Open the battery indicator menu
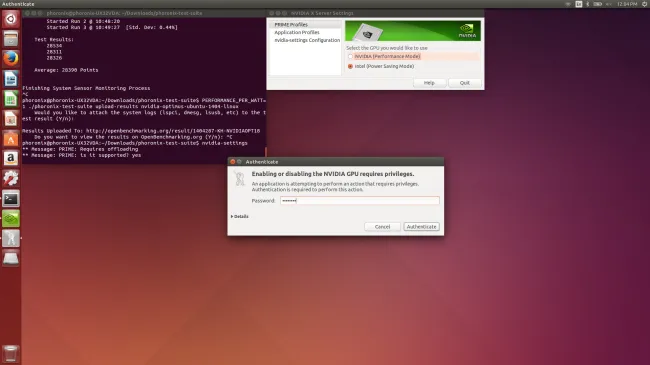 tap(597, 4)
